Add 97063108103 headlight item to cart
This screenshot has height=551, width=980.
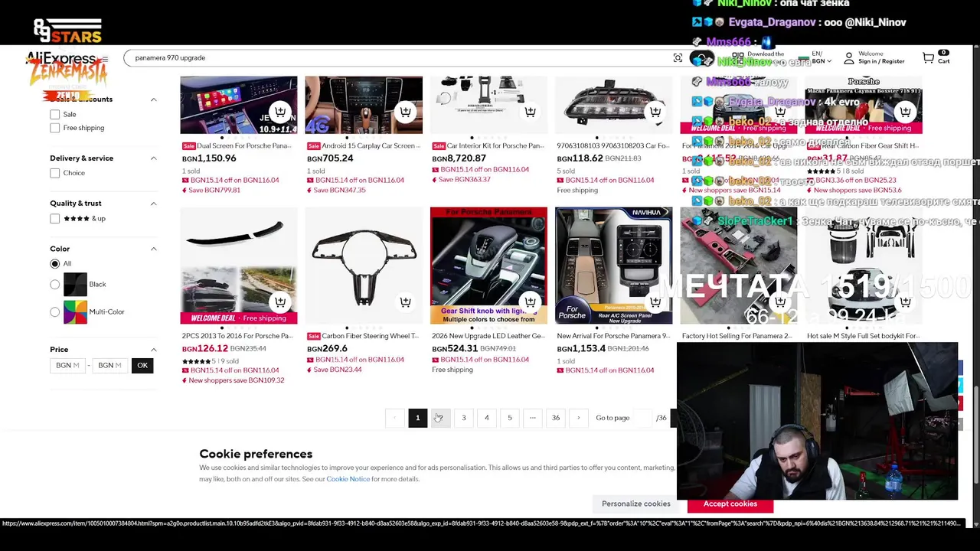coord(655,112)
